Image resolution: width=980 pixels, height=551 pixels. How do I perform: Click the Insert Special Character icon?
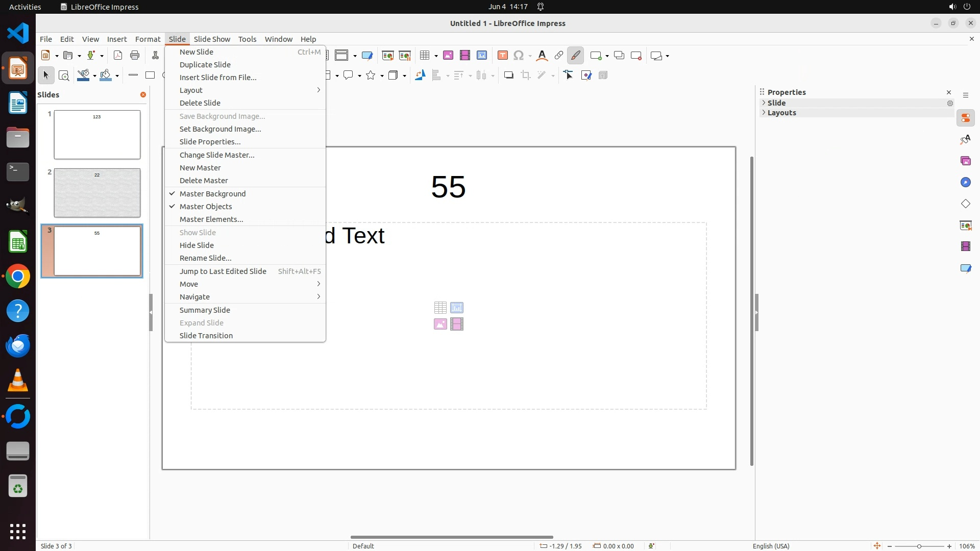coord(519,56)
